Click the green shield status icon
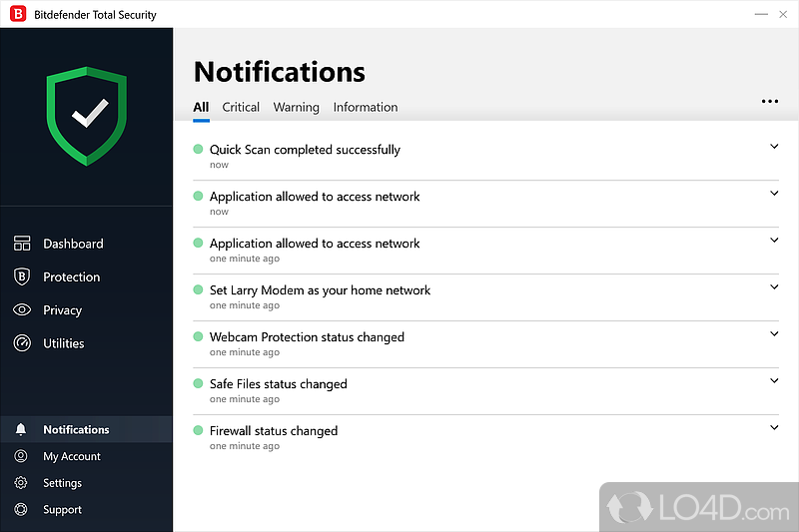The width and height of the screenshot is (799, 532). (x=88, y=117)
